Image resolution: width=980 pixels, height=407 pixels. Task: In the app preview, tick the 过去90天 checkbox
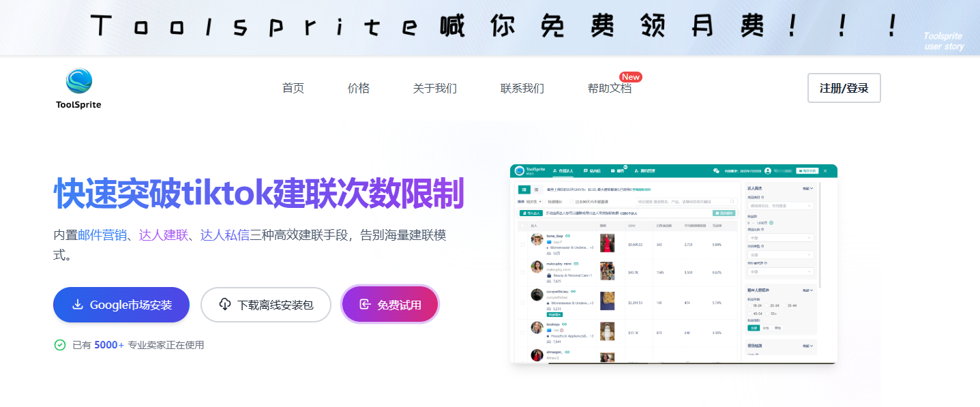pyautogui.click(x=571, y=202)
